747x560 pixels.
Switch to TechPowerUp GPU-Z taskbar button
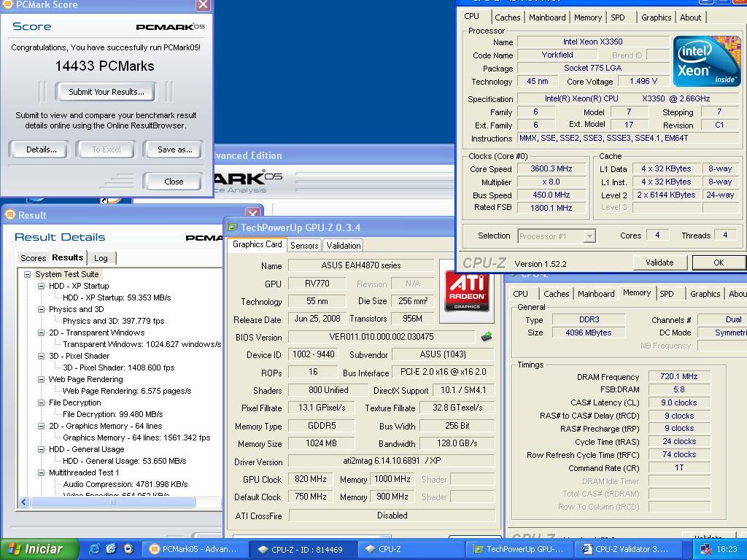pos(519,549)
